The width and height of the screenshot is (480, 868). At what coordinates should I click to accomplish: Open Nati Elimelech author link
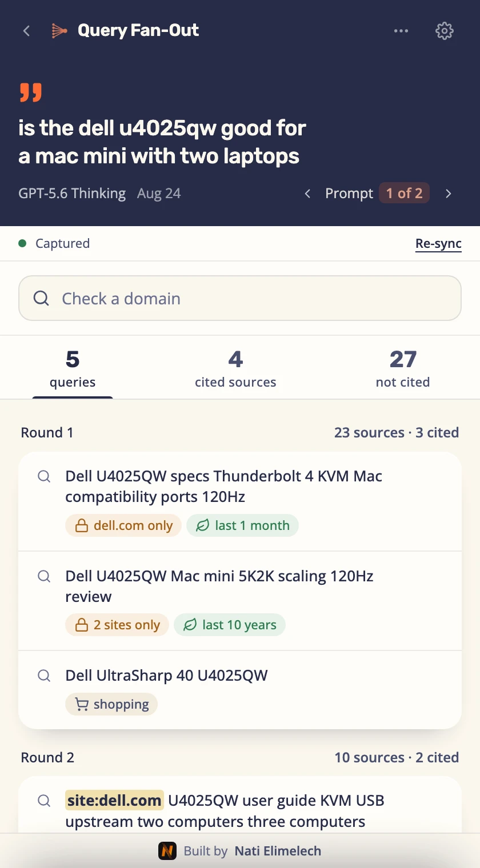pyautogui.click(x=278, y=851)
